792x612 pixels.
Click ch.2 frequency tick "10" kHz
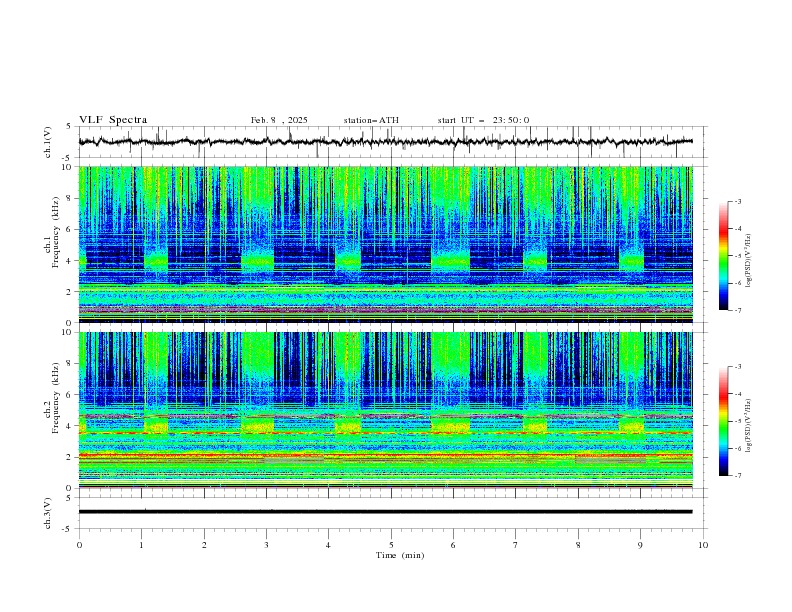point(69,332)
